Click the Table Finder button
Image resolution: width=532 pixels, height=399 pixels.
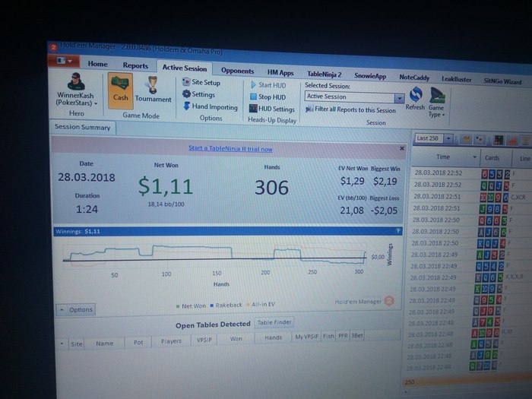274,322
